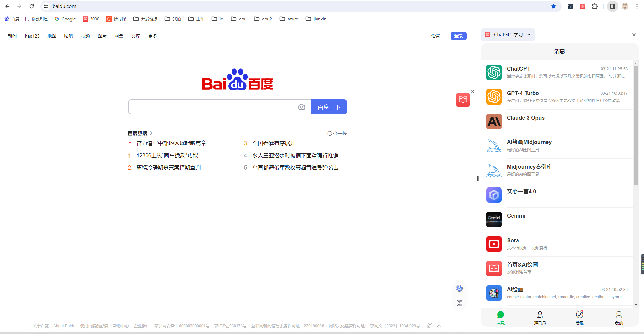Open hao123 navigation link
Viewport: 644px width, 334px height.
(x=32, y=36)
